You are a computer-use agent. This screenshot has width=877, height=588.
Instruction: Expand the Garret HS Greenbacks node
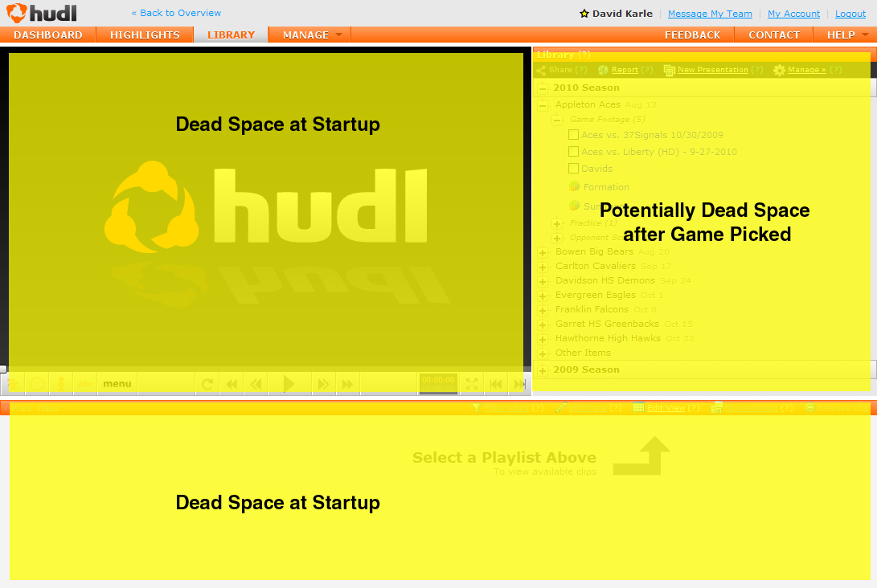(543, 325)
